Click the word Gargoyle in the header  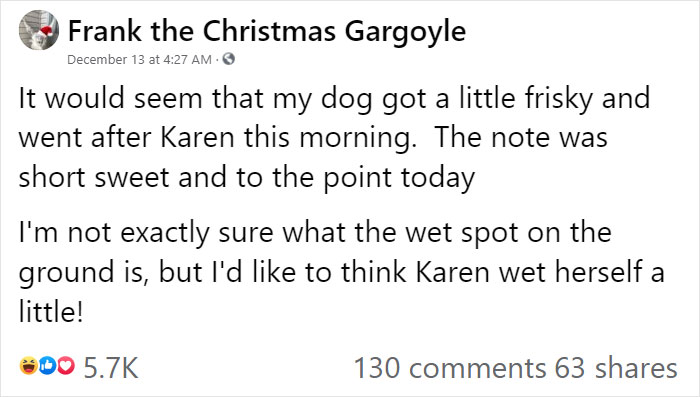point(405,33)
